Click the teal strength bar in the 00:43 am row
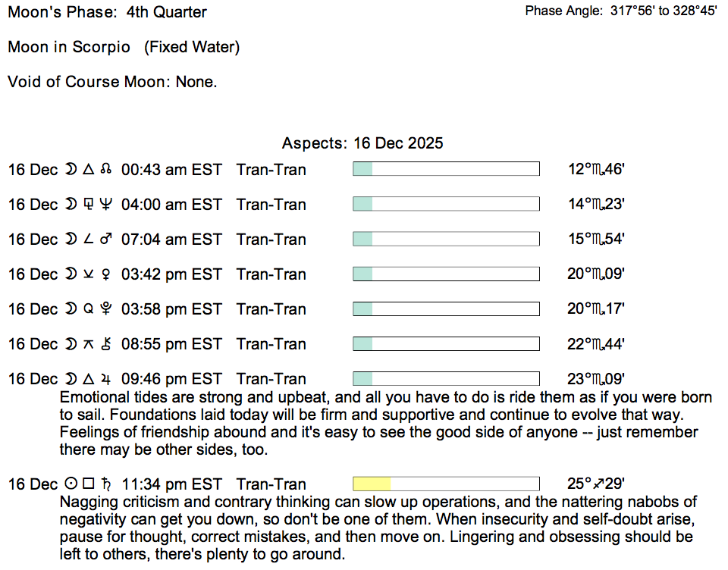This screenshot has height=570, width=728. (446, 169)
